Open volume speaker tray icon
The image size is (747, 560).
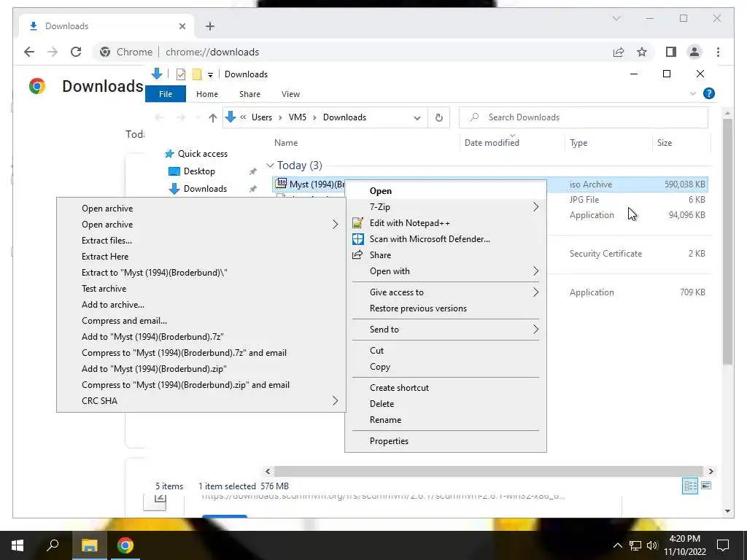click(651, 545)
